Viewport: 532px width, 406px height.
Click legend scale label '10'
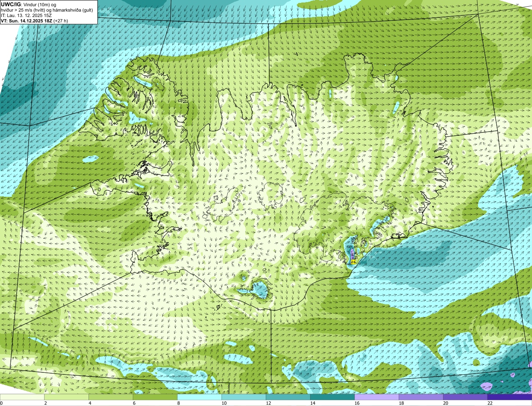224,403
